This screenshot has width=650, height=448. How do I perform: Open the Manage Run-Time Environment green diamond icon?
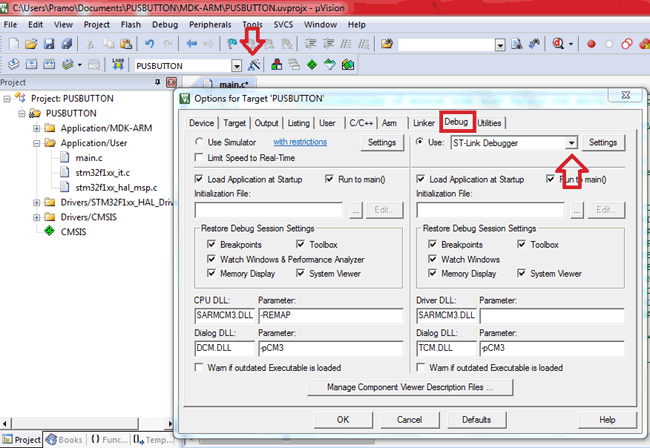click(x=312, y=65)
